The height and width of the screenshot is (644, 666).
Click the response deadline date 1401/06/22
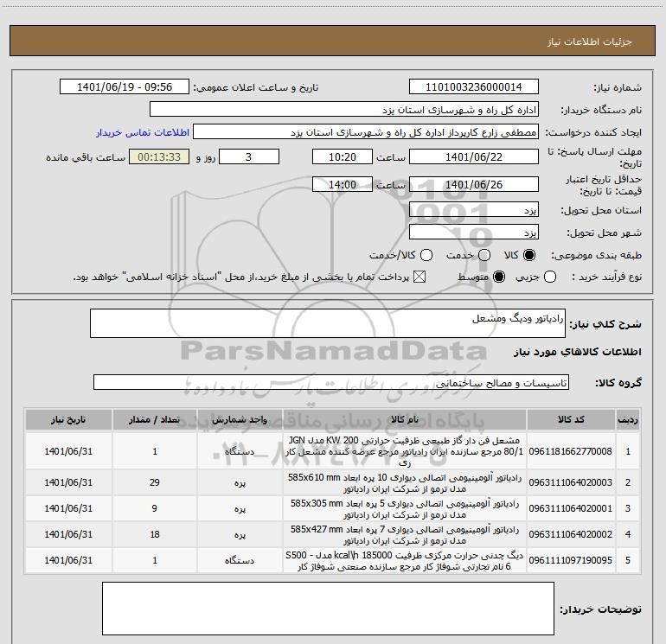(x=474, y=157)
